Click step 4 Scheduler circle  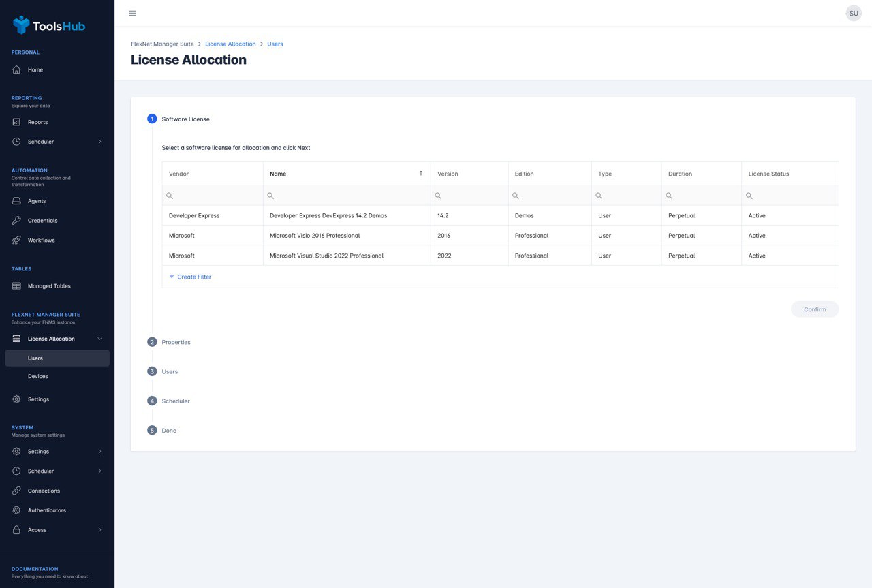[152, 401]
